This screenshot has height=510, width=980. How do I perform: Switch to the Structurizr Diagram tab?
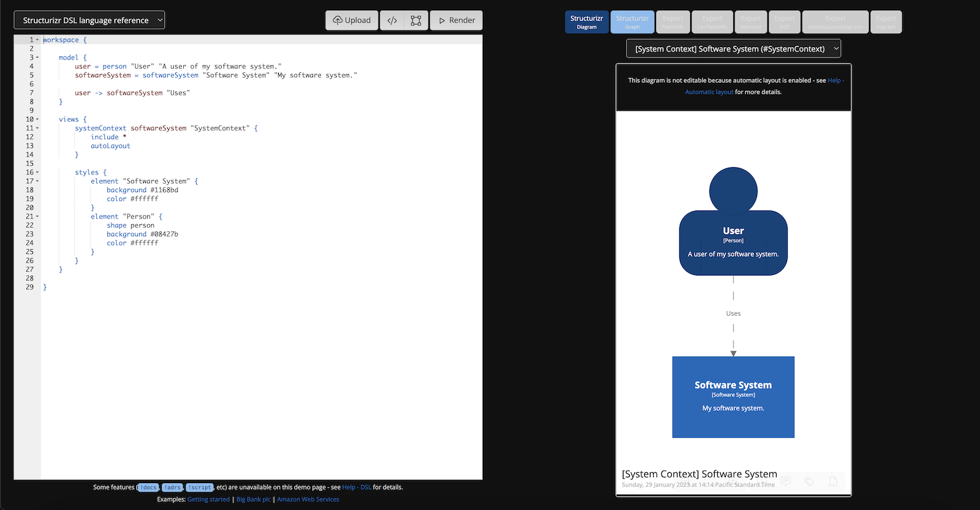(x=587, y=22)
